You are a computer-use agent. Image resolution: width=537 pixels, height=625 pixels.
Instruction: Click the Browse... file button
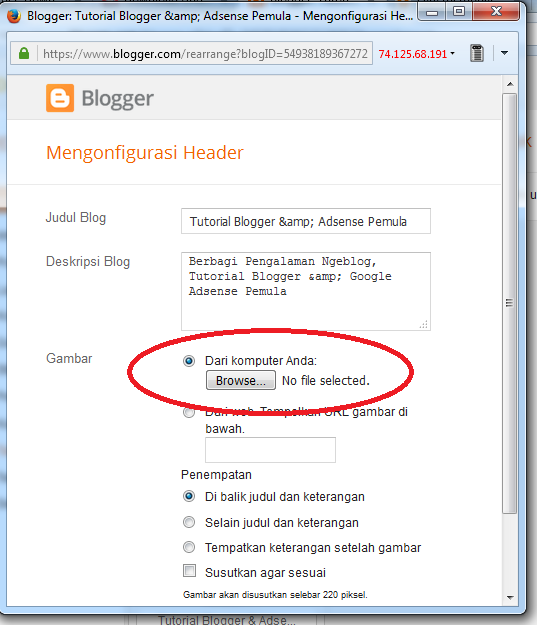(x=241, y=380)
